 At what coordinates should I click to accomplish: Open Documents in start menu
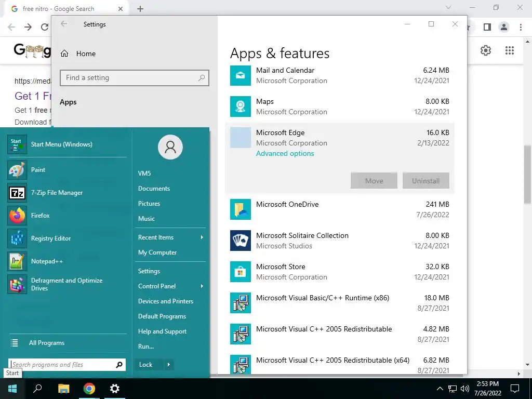(154, 188)
